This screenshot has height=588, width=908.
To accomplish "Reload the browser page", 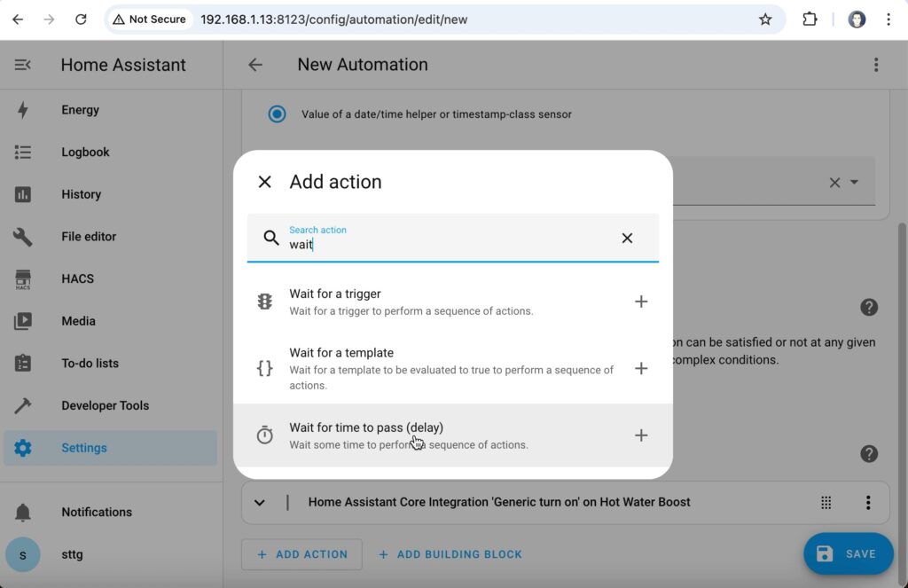I will (81, 20).
